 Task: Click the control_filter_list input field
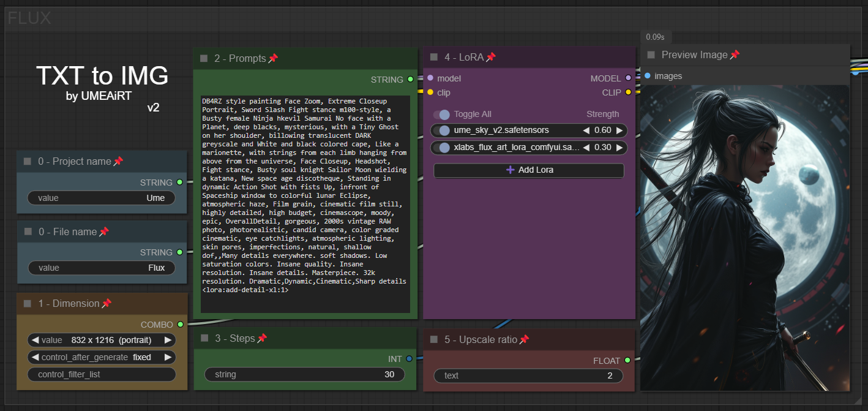(102, 374)
